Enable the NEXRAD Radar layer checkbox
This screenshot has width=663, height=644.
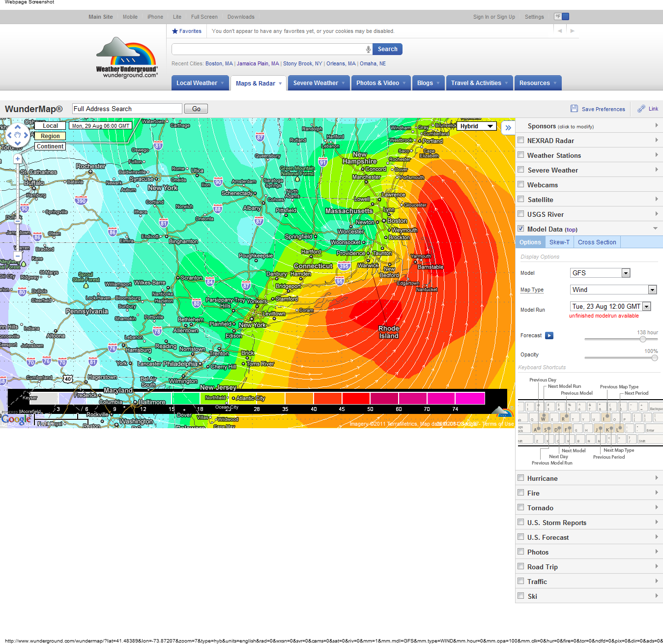tap(520, 140)
